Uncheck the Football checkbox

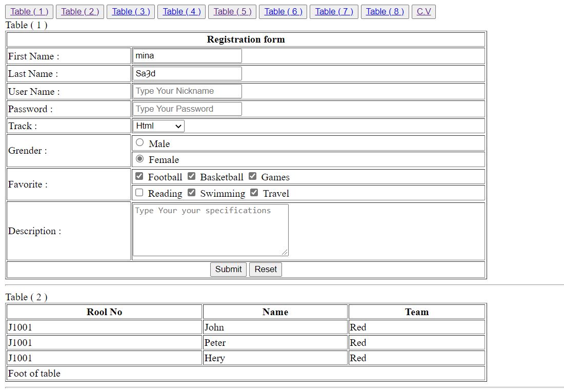click(139, 176)
